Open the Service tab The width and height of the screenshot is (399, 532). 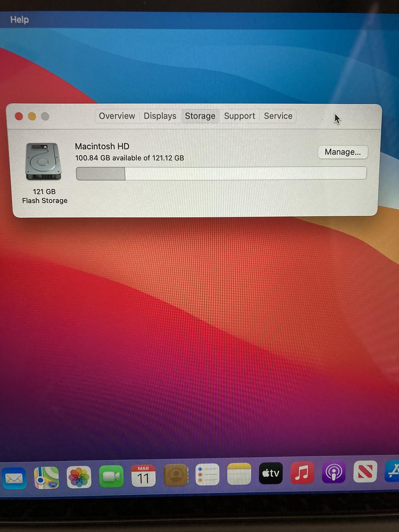(x=278, y=116)
